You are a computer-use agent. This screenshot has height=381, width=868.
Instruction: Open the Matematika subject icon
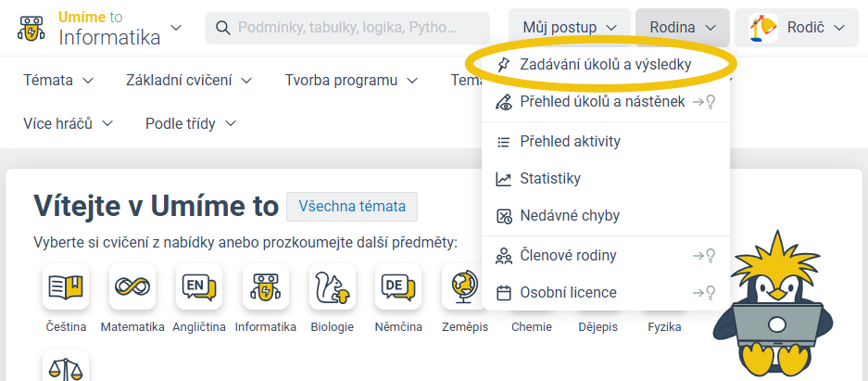point(132,287)
